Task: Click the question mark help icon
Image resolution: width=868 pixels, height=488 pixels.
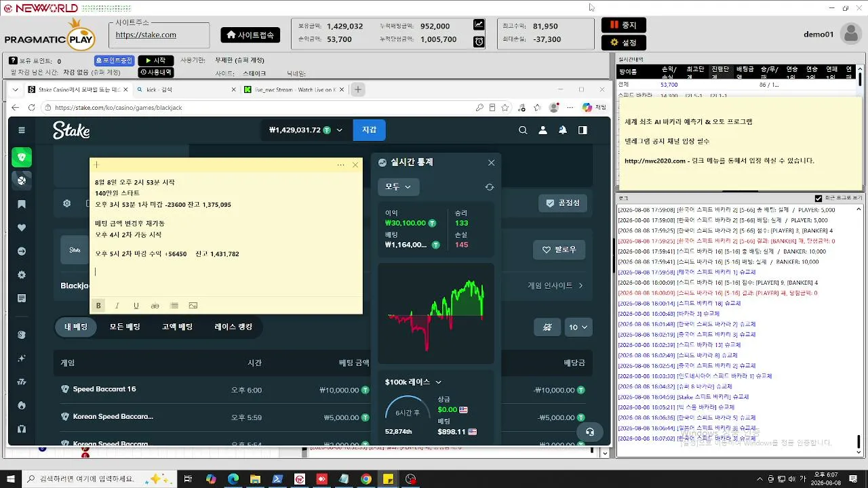Action: (13, 61)
